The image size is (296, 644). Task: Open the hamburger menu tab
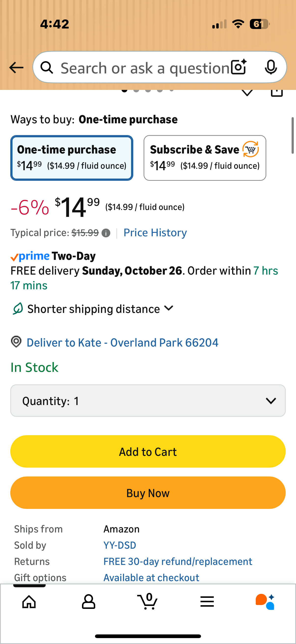[x=207, y=602]
